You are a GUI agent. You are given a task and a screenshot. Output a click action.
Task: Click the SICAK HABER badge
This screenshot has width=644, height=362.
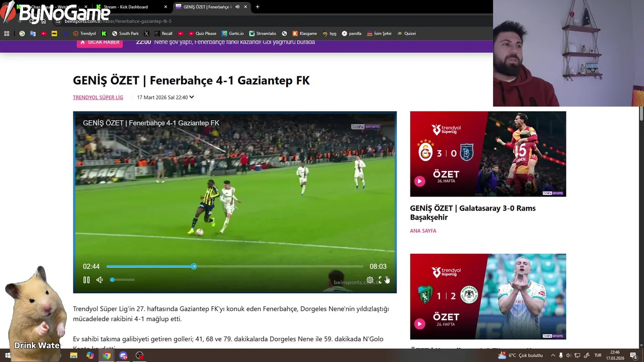click(100, 43)
